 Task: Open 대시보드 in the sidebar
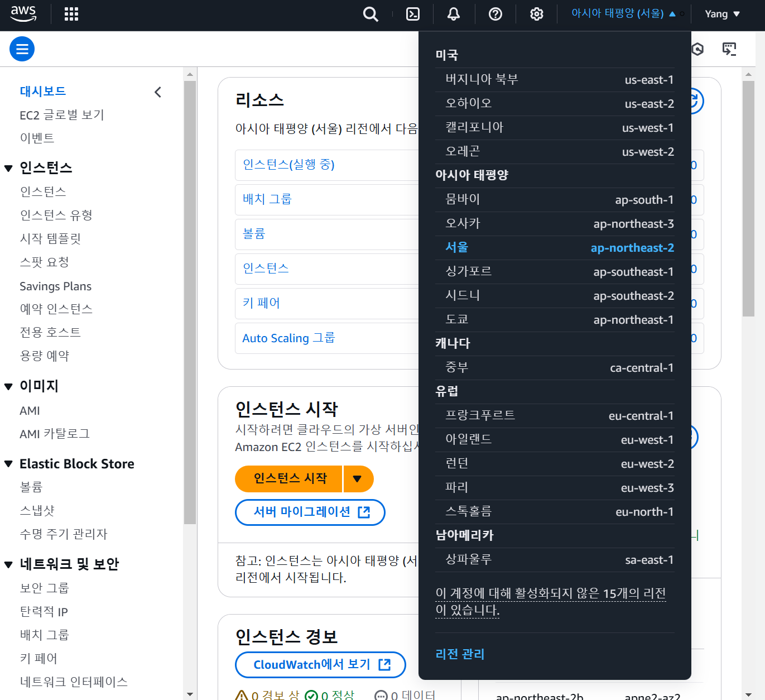point(43,91)
